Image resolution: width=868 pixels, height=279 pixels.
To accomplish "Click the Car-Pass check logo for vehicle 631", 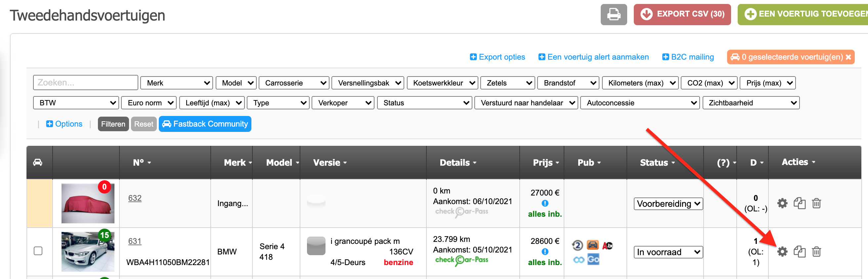I will (x=461, y=260).
